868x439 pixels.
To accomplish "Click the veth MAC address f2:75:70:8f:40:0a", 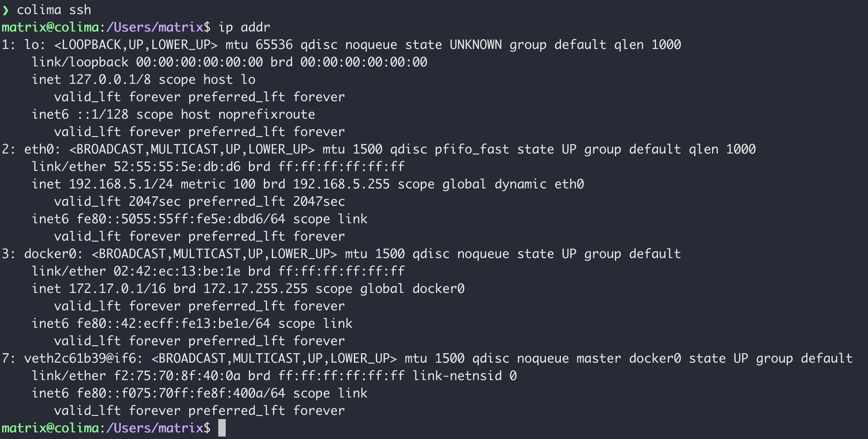I will [177, 376].
